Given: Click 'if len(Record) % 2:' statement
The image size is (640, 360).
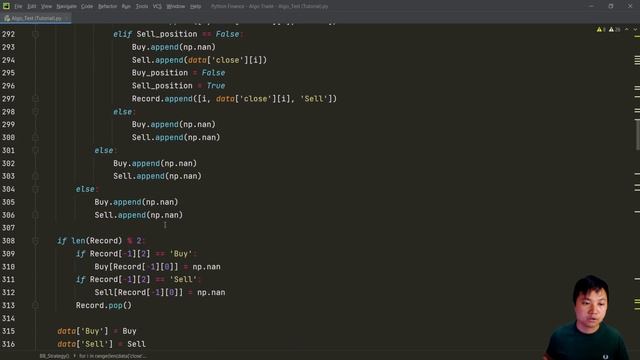Looking at the screenshot, I should click(x=101, y=241).
